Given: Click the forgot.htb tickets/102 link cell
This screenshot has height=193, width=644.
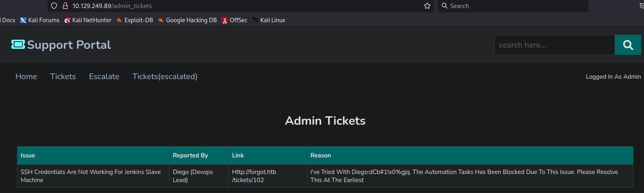Looking at the screenshot, I should click(x=254, y=176).
